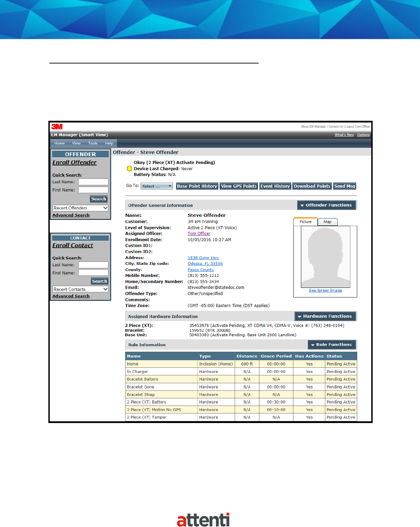Screen dimensions: 420x527
Task: Click the View GPS Points button
Action: (x=239, y=186)
